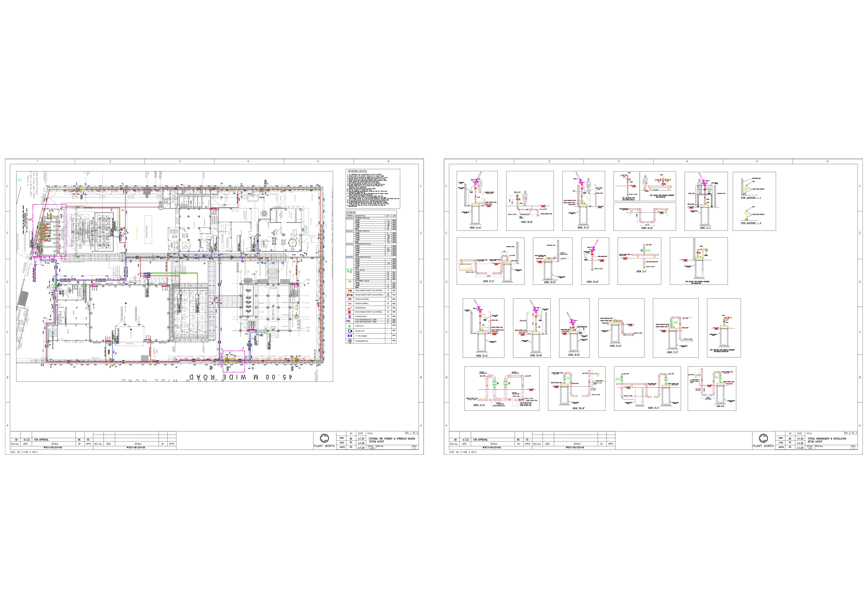Click the Hose Reel Drum legend symbol
Image resolution: width=868 pixels, height=613 pixels.
tap(350, 317)
